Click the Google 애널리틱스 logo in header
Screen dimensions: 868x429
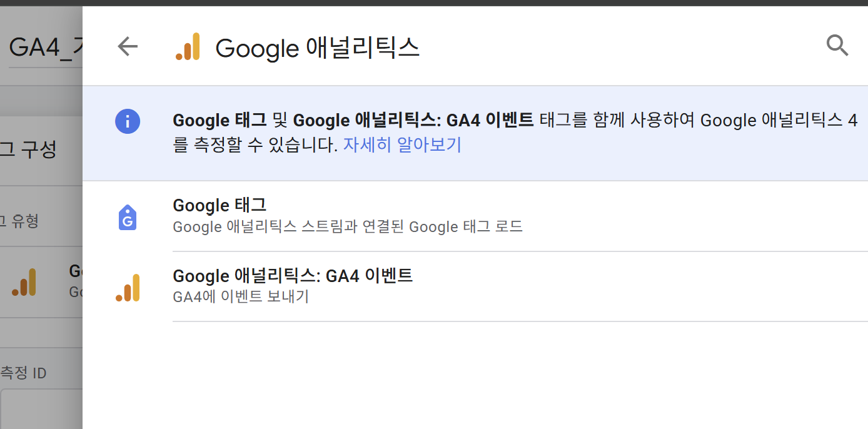click(188, 47)
